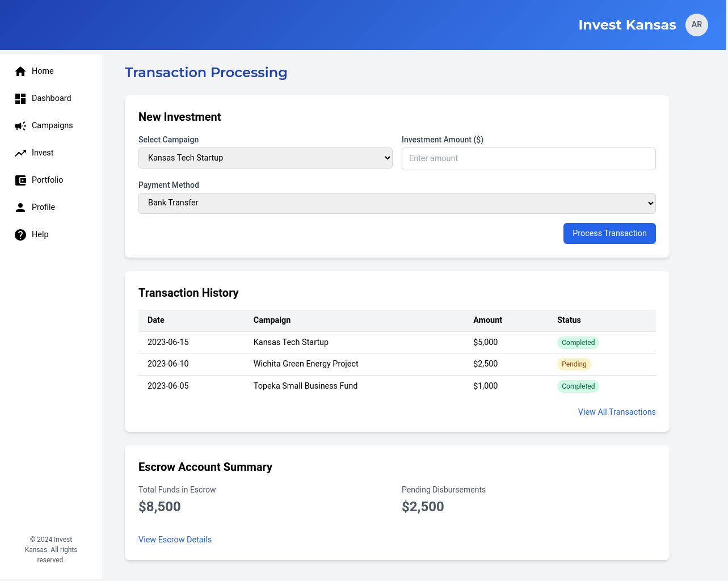
Task: Click the Portfolio wallet icon
Action: pyautogui.click(x=20, y=180)
